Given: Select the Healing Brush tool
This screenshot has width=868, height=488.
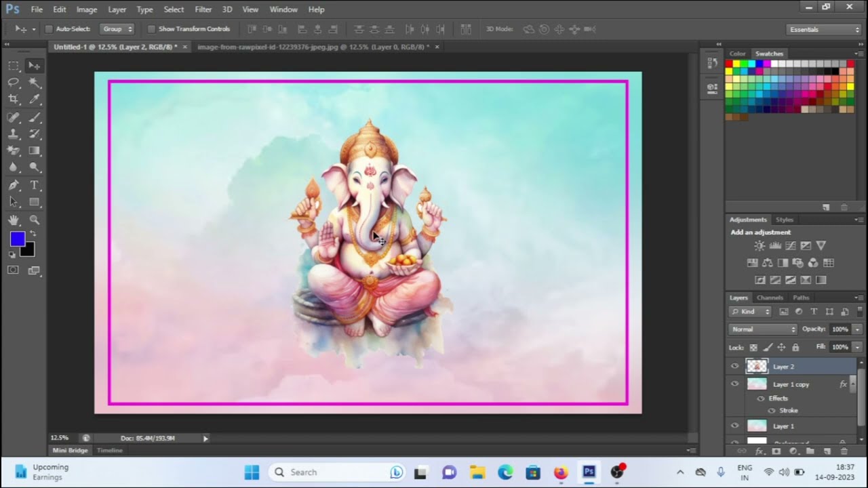Looking at the screenshot, I should 14,117.
